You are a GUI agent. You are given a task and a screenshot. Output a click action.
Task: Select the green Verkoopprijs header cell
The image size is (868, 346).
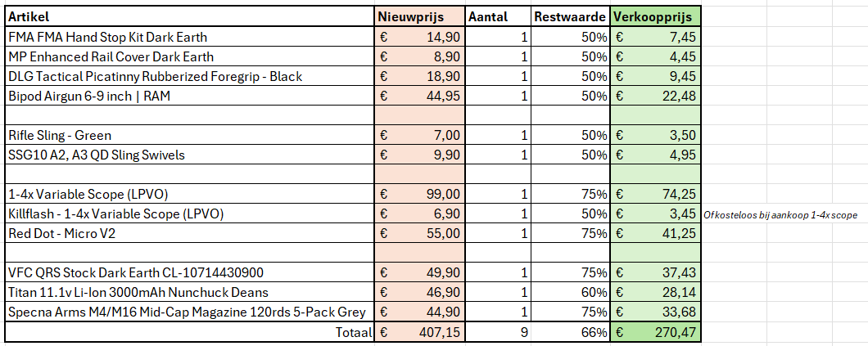(656, 17)
